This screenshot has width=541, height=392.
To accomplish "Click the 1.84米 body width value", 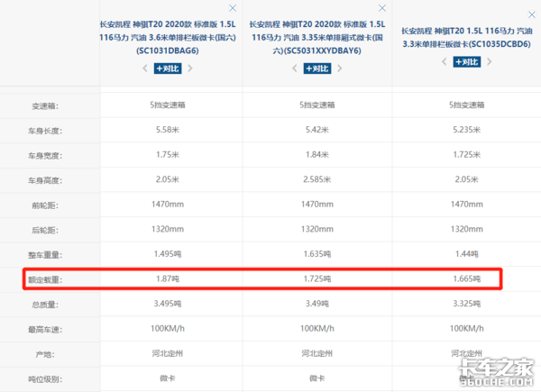I will [x=317, y=154].
